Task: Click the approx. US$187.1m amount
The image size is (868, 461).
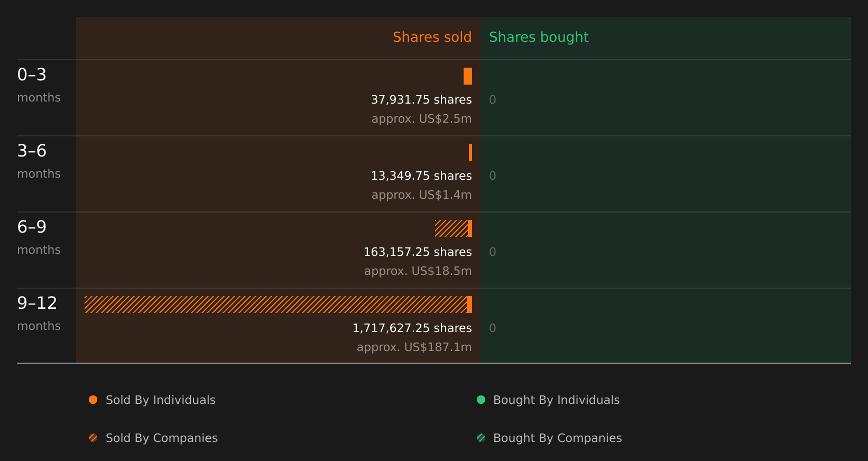Action: click(414, 347)
